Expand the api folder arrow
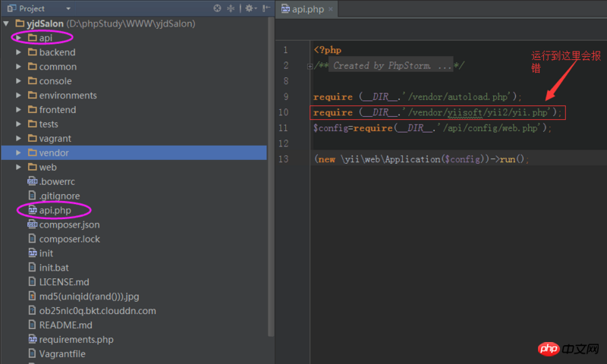This screenshot has width=607, height=364. coord(18,38)
